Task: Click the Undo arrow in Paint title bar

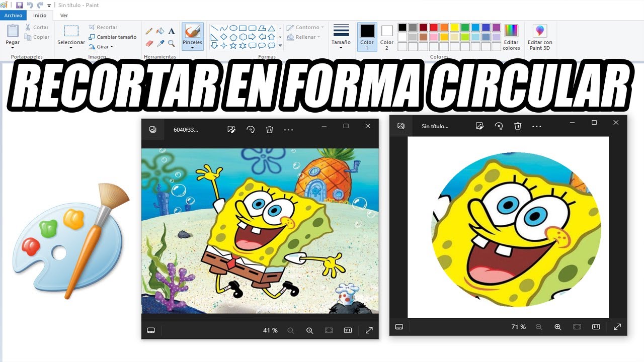Action: tap(29, 5)
